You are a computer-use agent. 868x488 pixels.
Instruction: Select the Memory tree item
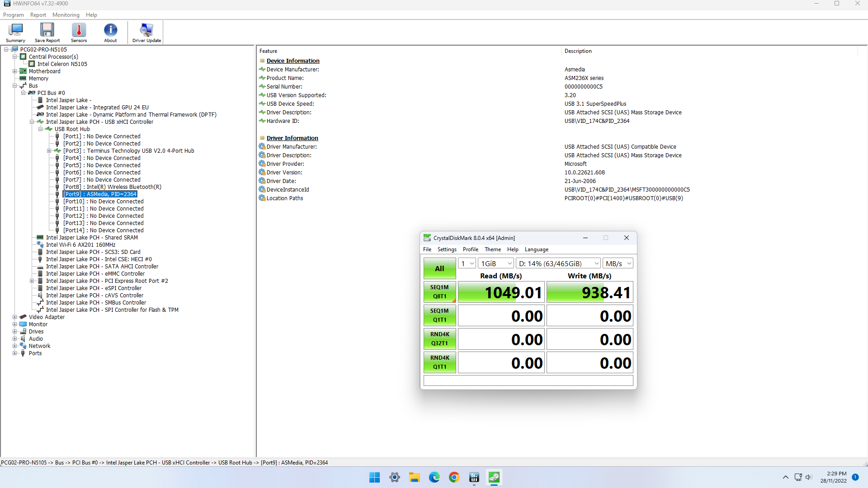38,79
